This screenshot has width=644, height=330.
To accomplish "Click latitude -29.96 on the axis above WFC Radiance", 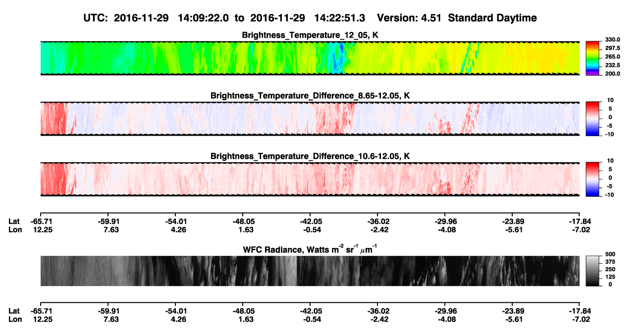I will pyautogui.click(x=445, y=221).
